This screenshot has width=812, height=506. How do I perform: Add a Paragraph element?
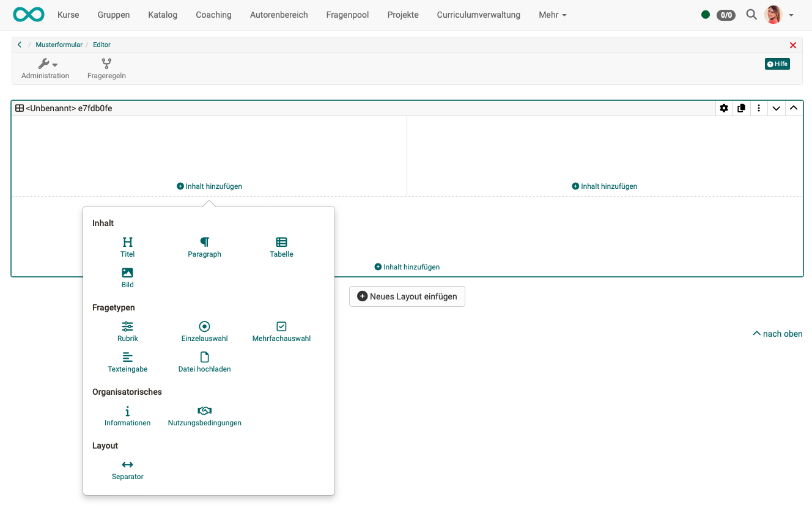[x=204, y=247]
